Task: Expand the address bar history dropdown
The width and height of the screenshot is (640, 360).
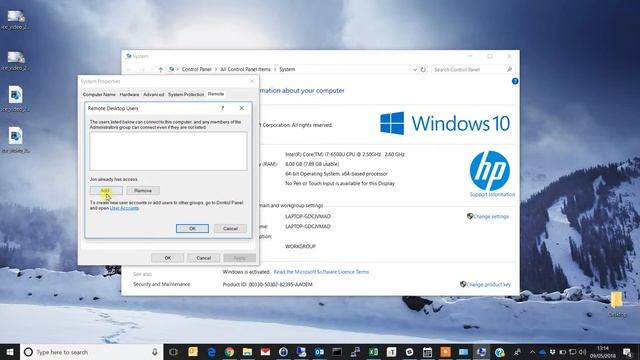Action: (x=415, y=69)
